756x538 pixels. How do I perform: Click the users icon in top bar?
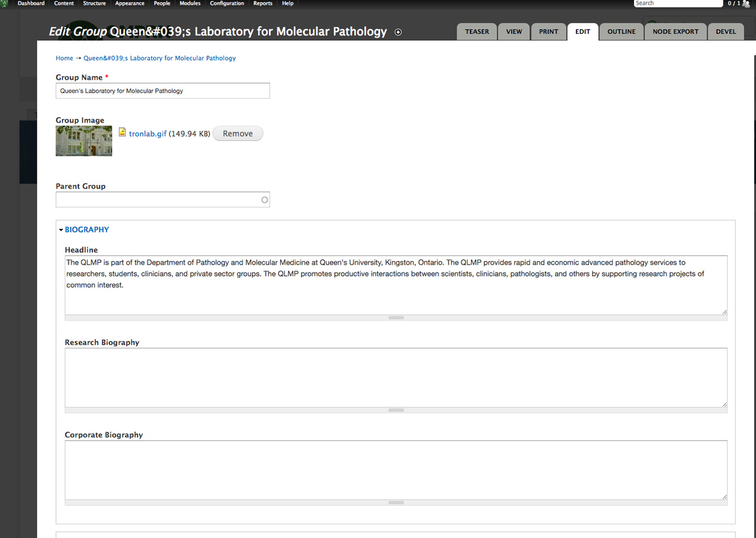click(746, 4)
